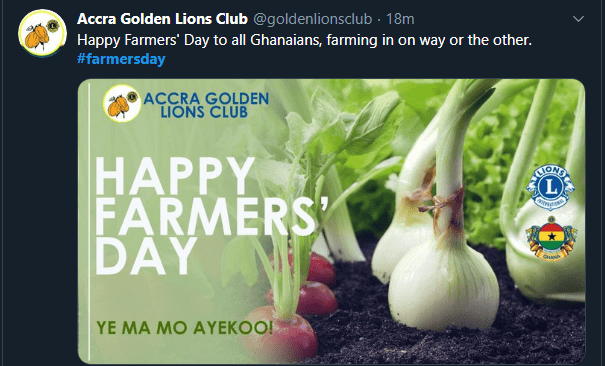This screenshot has height=366, width=605.
Task: Open the image at the large white onion
Action: (x=444, y=285)
